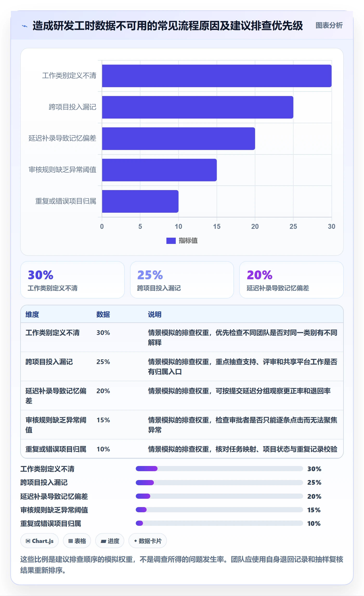Select the 跨项目投入漏记 chart bar
Image resolution: width=364 pixels, height=596 pixels.
198,107
